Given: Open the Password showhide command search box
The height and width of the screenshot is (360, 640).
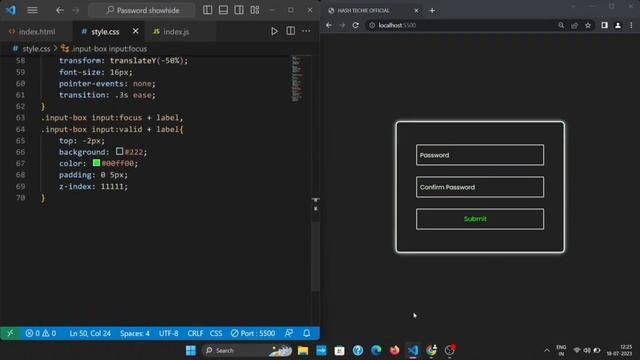Looking at the screenshot, I should (142, 10).
